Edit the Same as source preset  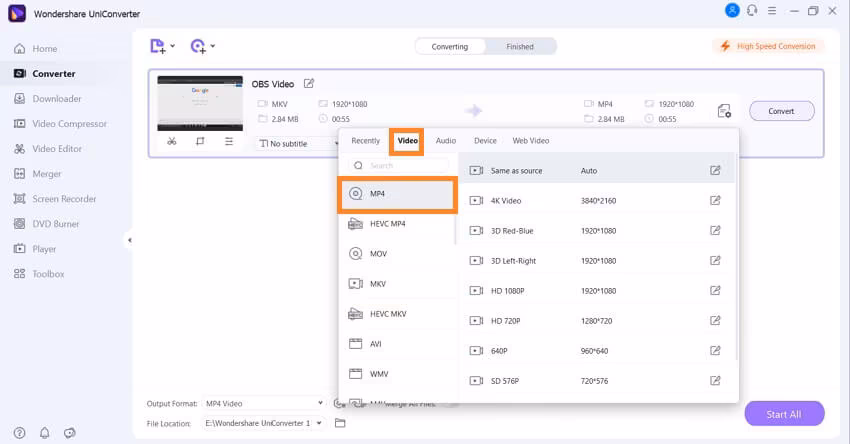coord(715,171)
